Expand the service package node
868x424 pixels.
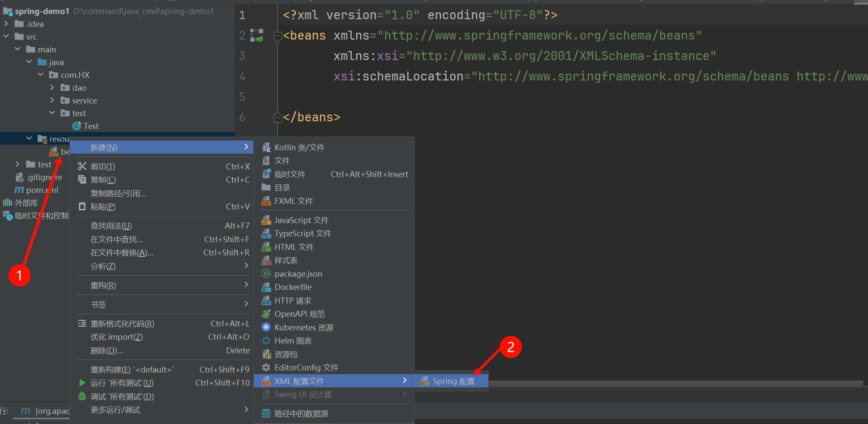pos(52,100)
